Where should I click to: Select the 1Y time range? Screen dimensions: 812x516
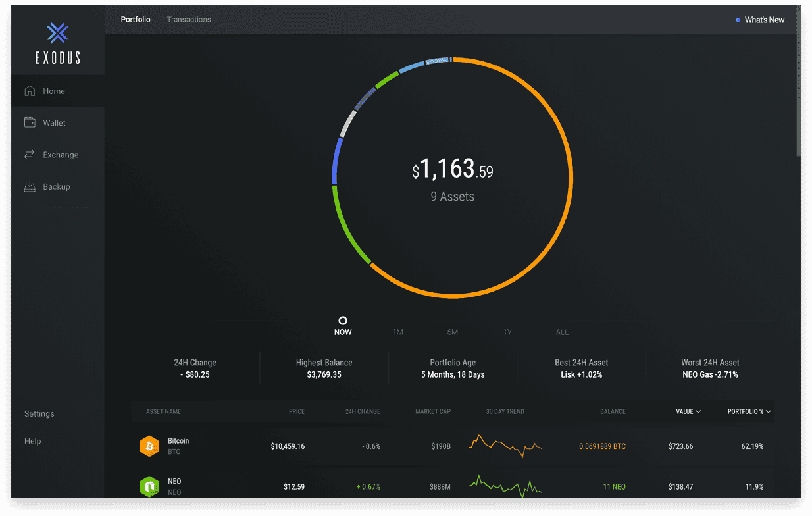coord(507,332)
